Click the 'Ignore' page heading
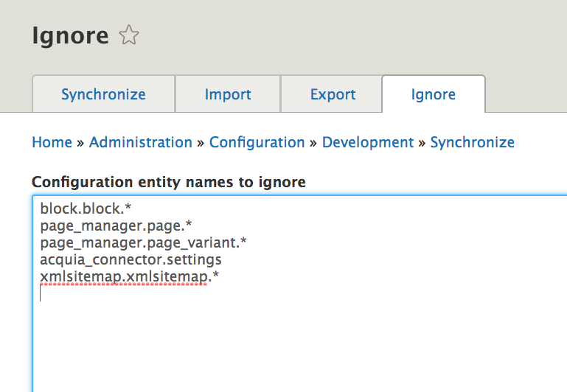Screen dimensions: 567x392 pos(70,35)
